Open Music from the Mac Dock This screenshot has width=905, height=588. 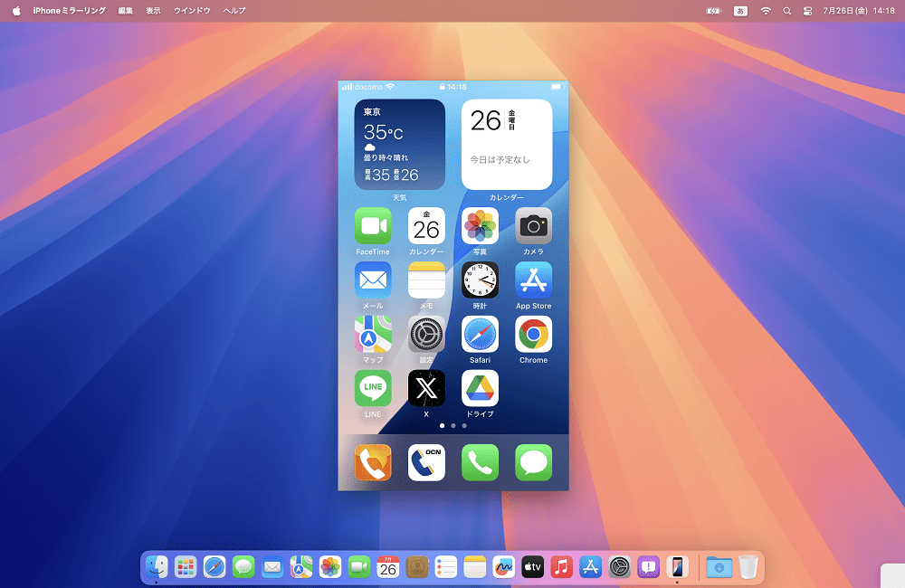point(562,567)
